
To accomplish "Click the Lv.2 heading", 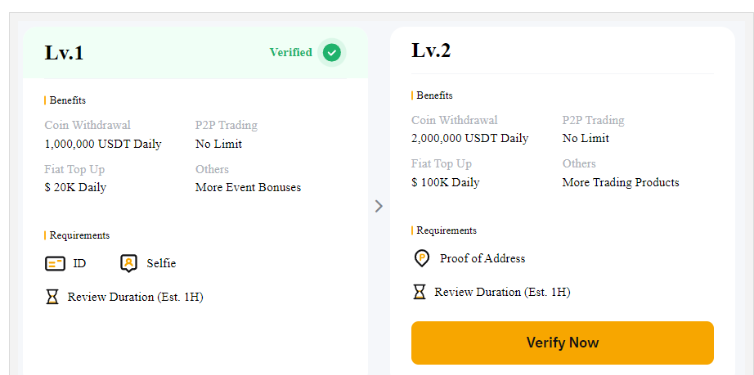I will point(431,50).
